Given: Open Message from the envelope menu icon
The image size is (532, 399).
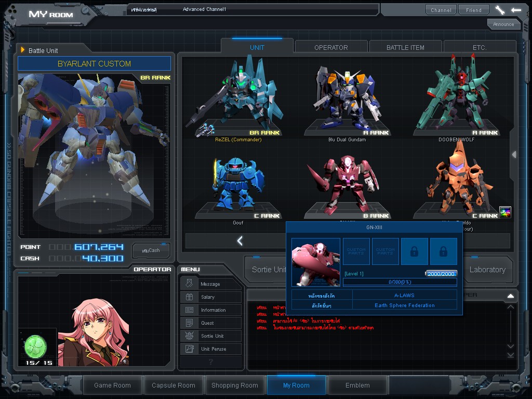Looking at the screenshot, I should coord(189,284).
